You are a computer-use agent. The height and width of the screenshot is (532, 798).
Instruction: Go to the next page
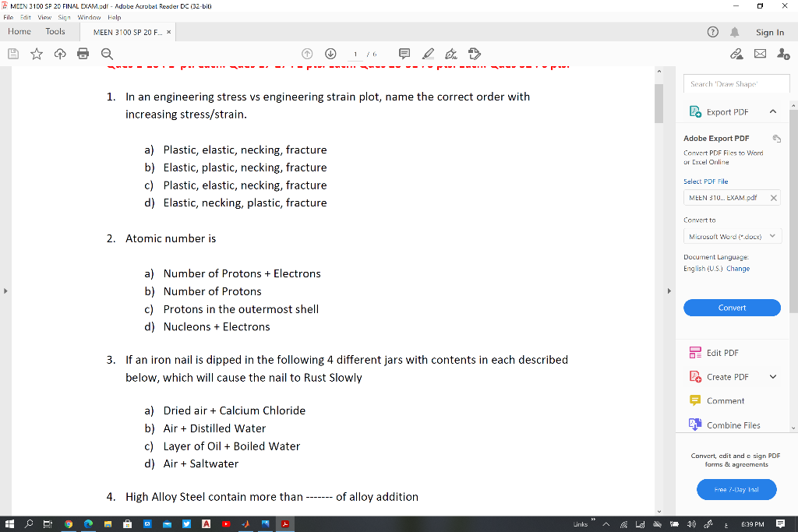pos(330,54)
